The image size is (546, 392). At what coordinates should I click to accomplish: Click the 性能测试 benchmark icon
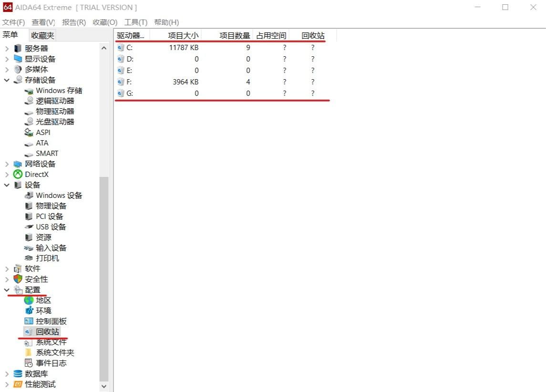click(x=18, y=384)
